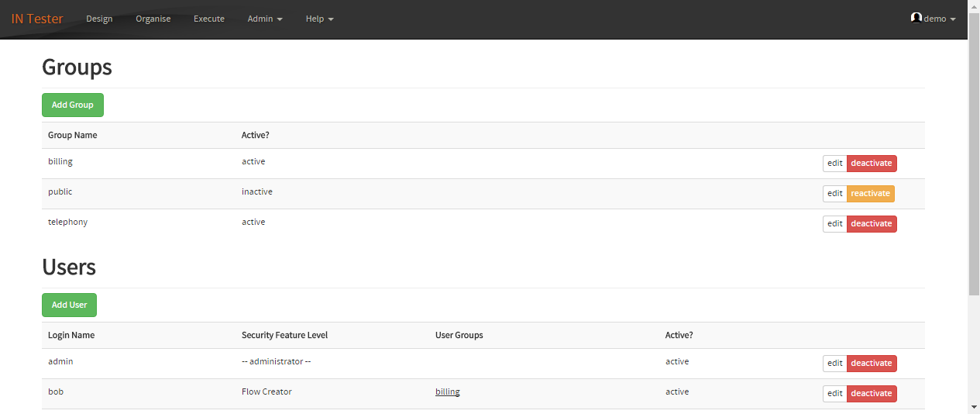Click the 'Flow Creator' security level text
The image size is (980, 414).
click(x=266, y=392)
